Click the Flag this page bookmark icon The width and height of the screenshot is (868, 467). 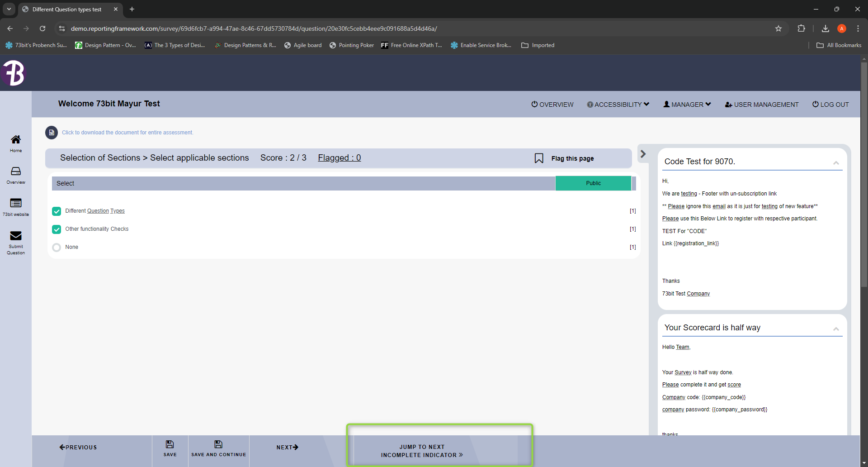click(x=539, y=158)
